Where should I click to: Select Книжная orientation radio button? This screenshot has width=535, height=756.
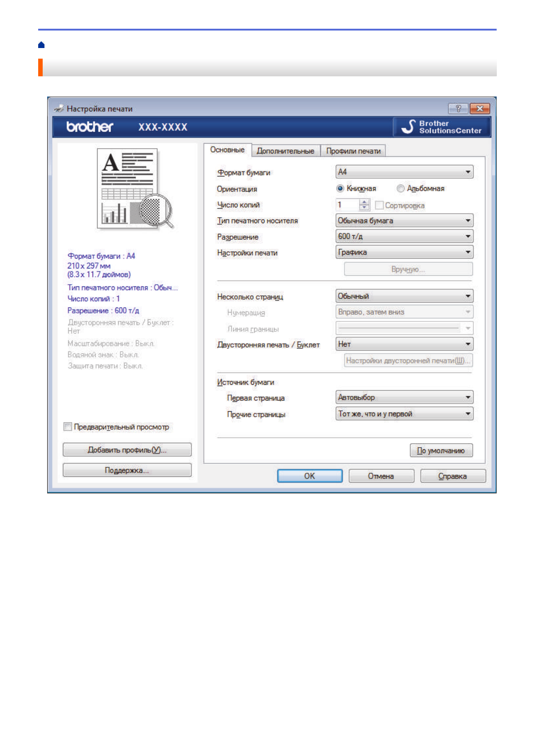[340, 189]
